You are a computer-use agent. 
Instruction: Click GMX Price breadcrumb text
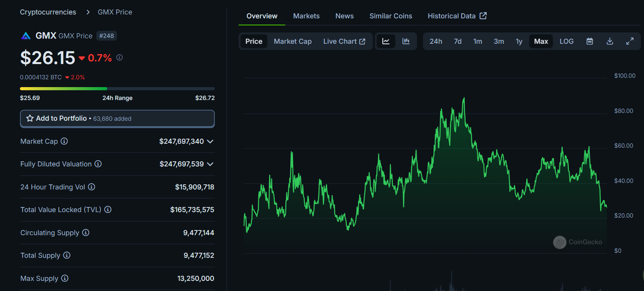pos(115,12)
